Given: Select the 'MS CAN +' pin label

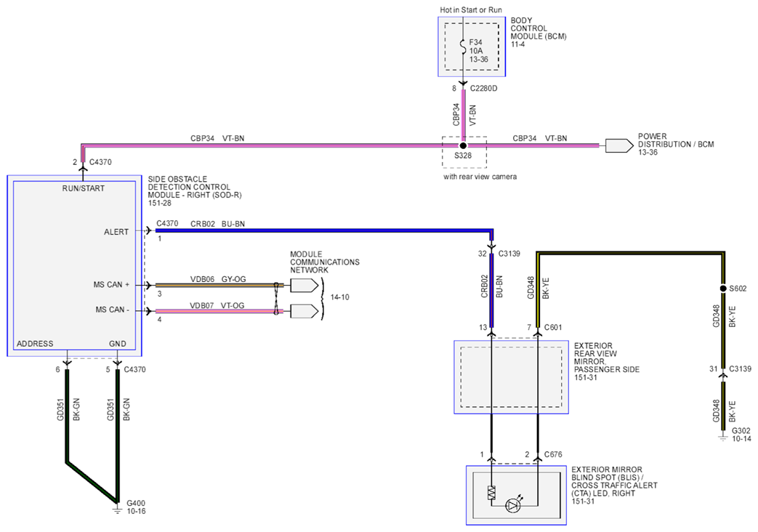Looking at the screenshot, I should click(112, 284).
